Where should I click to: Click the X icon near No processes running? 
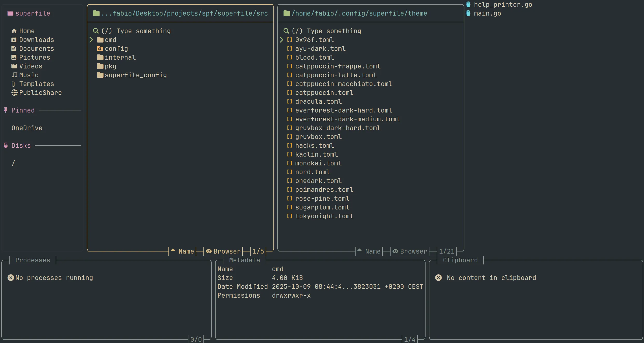coord(11,278)
